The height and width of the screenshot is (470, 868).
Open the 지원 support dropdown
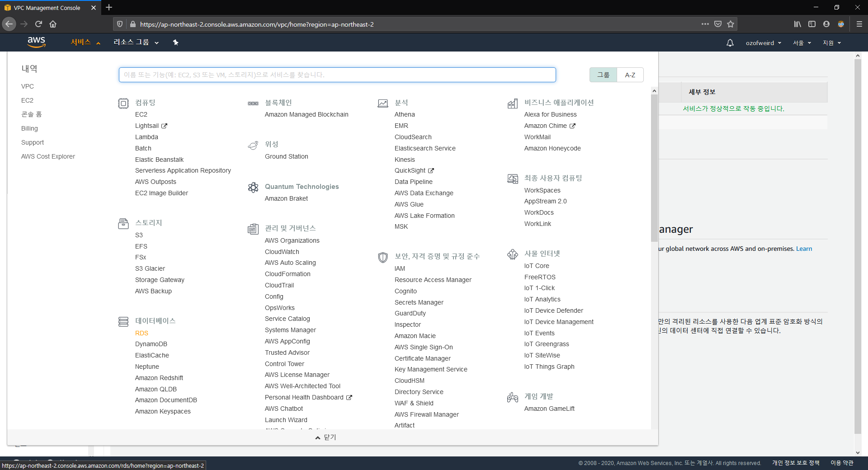pos(832,43)
